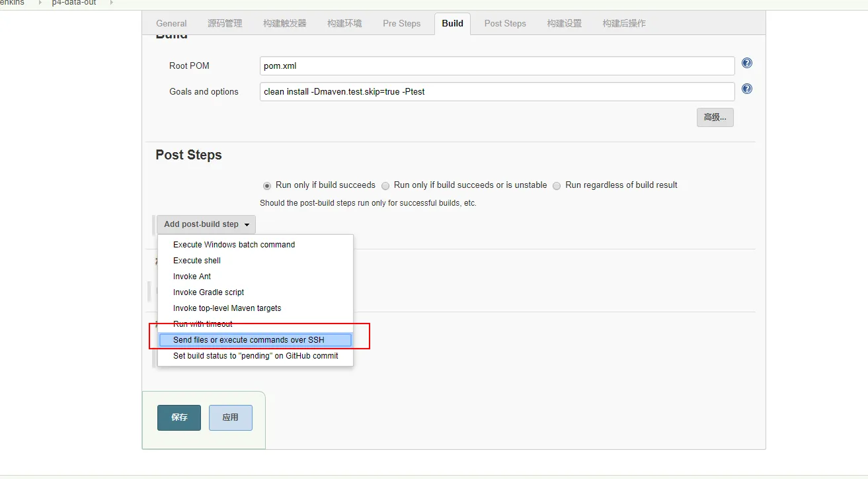Screen dimensions: 868x479
Task: Click the 高级... advanced button
Action: point(715,118)
